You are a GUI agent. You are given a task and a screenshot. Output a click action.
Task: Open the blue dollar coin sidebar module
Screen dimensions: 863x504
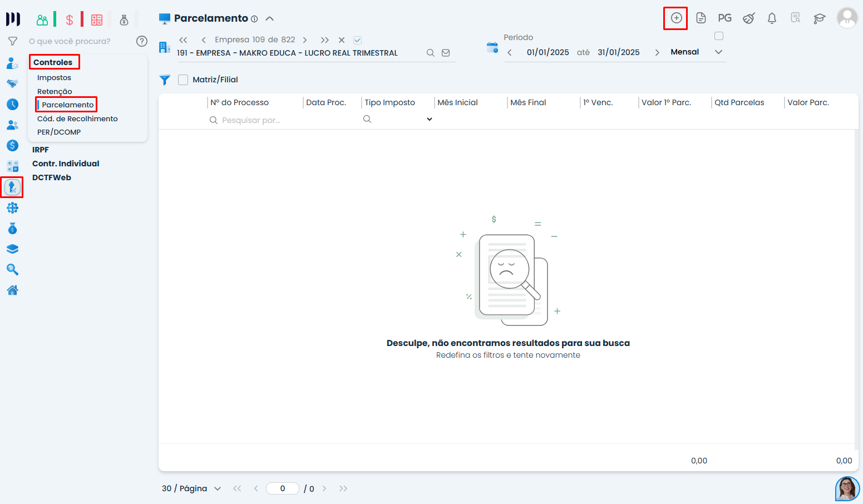pyautogui.click(x=12, y=145)
